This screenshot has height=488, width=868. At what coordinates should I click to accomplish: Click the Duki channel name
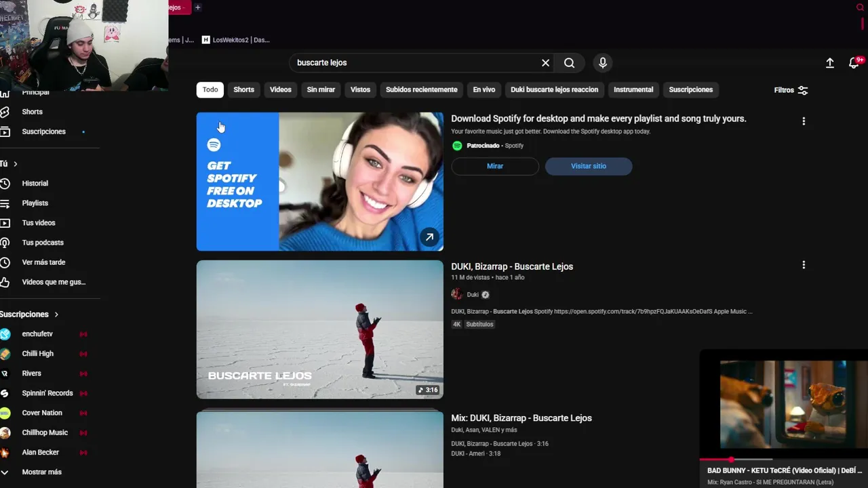(x=473, y=295)
